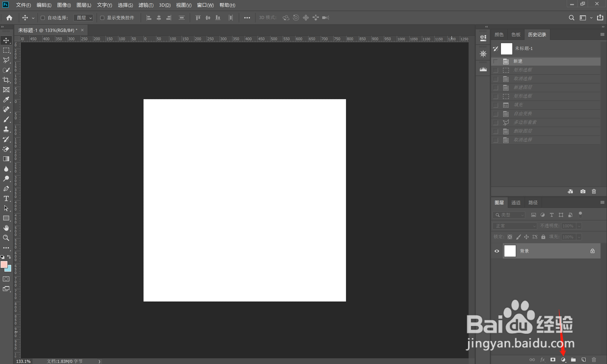Viewport: 607px width, 364px height.
Task: Switch to the 通道 tab
Action: coord(516,203)
